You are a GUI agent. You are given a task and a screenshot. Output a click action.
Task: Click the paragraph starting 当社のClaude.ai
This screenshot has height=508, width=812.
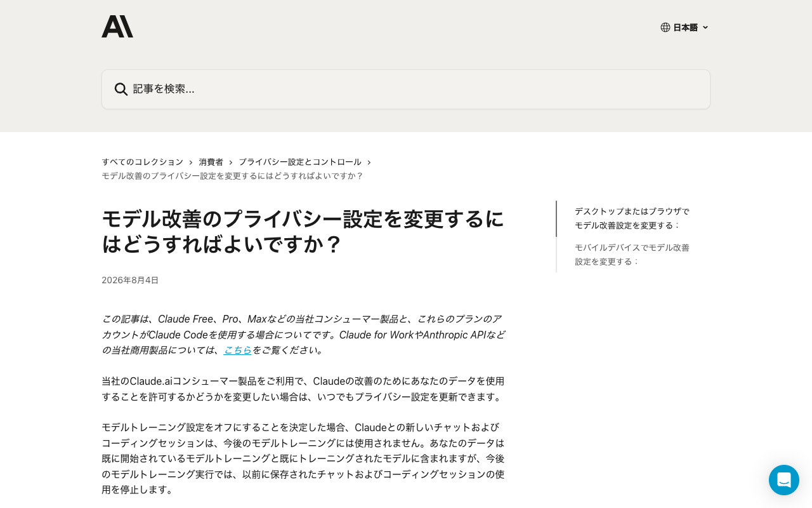[303, 389]
